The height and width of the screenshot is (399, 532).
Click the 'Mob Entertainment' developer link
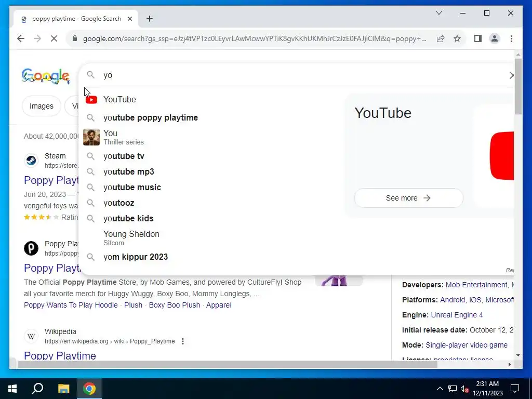click(x=477, y=285)
